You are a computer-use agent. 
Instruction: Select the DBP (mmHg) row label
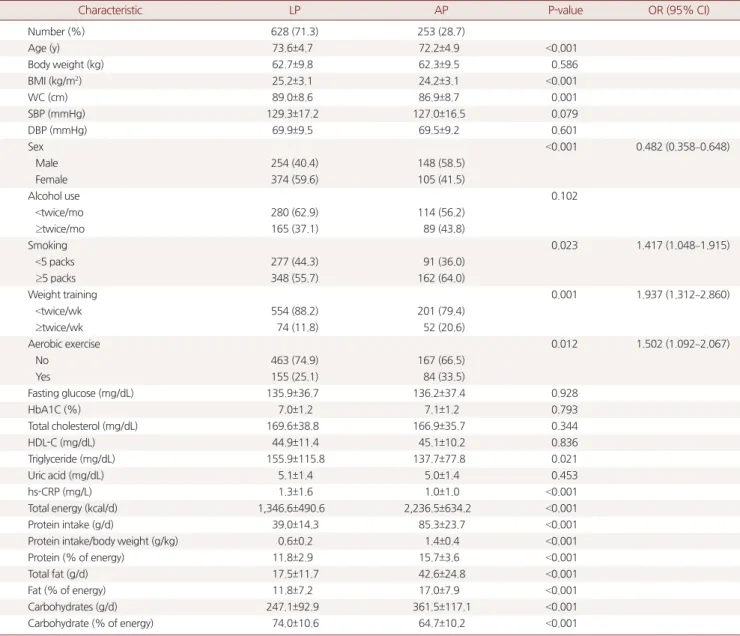pos(57,130)
